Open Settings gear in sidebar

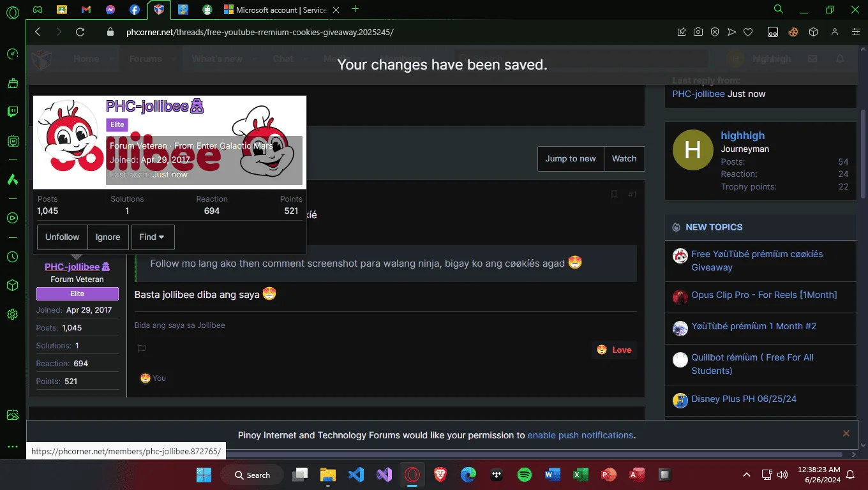point(12,314)
